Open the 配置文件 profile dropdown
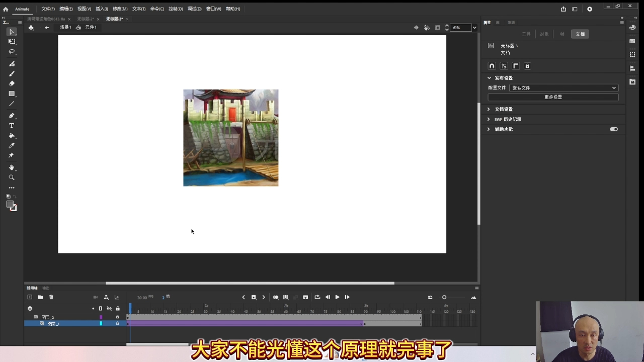 coord(563,87)
